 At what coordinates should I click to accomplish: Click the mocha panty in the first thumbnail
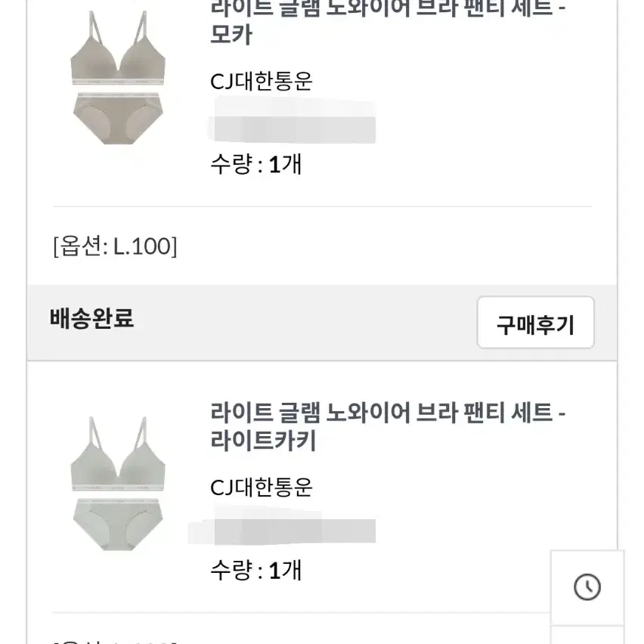pyautogui.click(x=118, y=118)
